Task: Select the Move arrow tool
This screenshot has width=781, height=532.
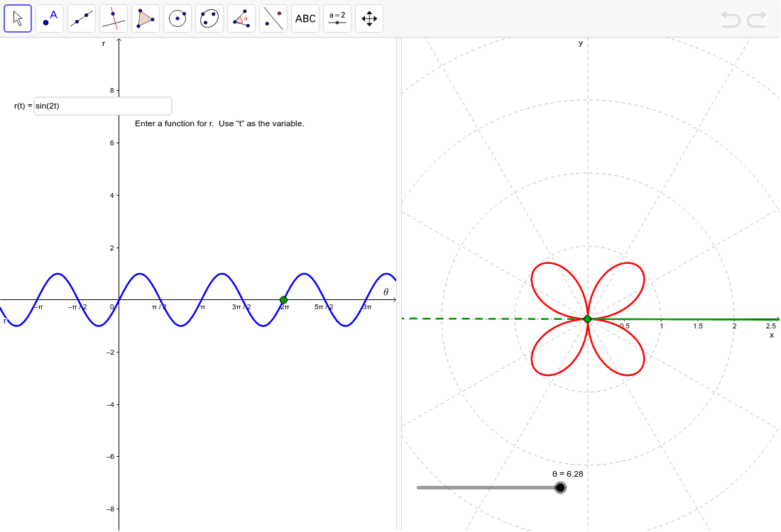Action: 18,18
